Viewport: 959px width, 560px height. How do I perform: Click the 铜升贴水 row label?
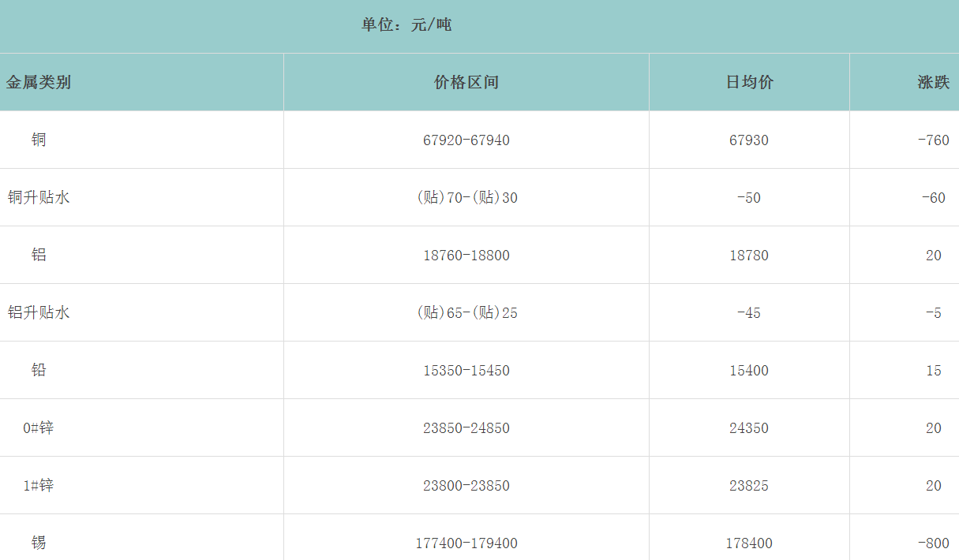39,197
